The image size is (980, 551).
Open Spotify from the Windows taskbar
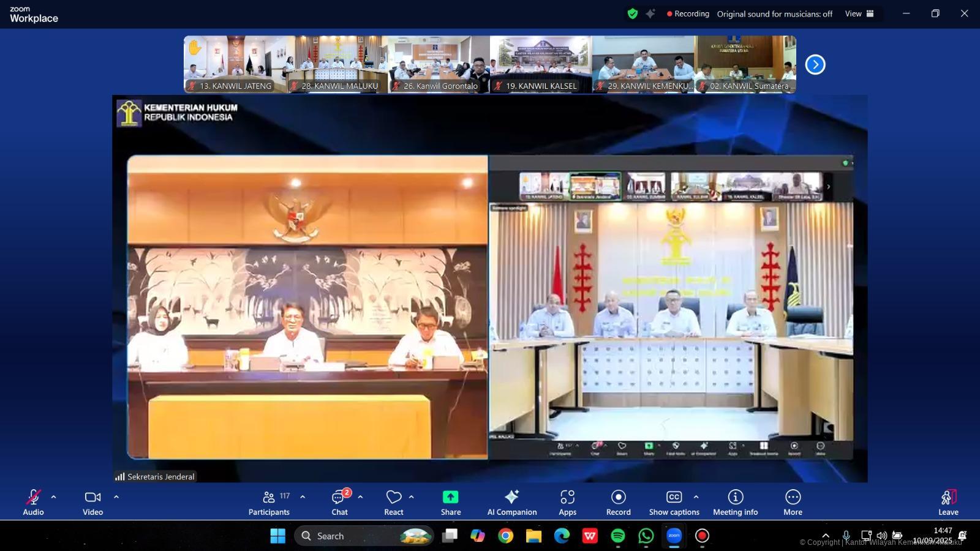pos(617,536)
